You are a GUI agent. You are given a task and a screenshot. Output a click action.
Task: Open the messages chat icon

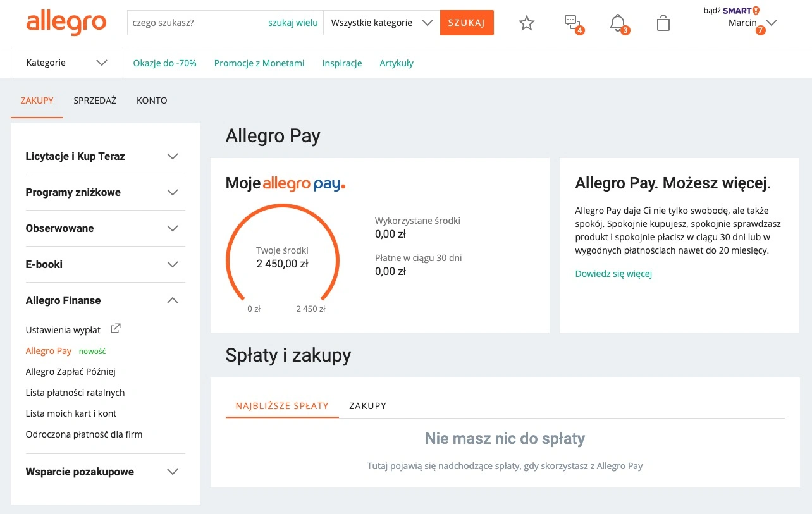pos(573,23)
